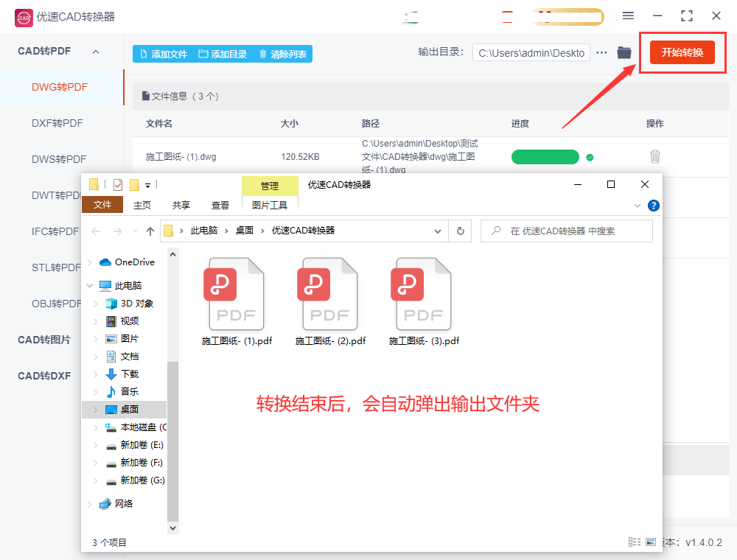Viewport: 737px width, 560px height.
Task: Open recent locations dropdown in Explorer
Action: pyautogui.click(x=136, y=231)
